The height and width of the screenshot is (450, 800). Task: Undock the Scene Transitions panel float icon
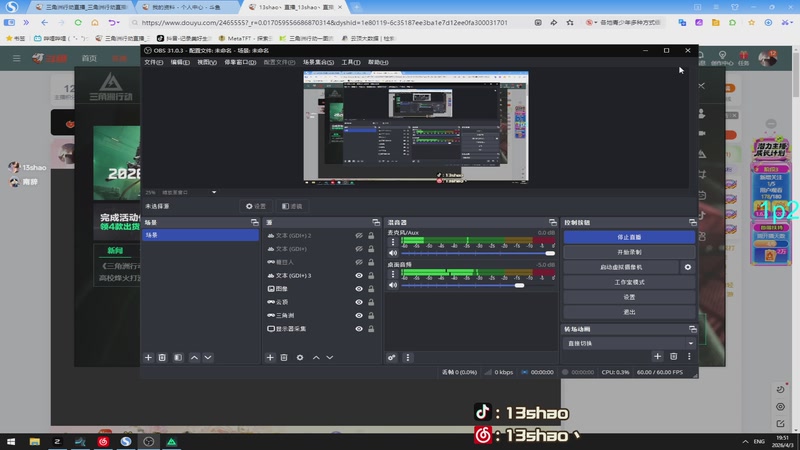692,329
